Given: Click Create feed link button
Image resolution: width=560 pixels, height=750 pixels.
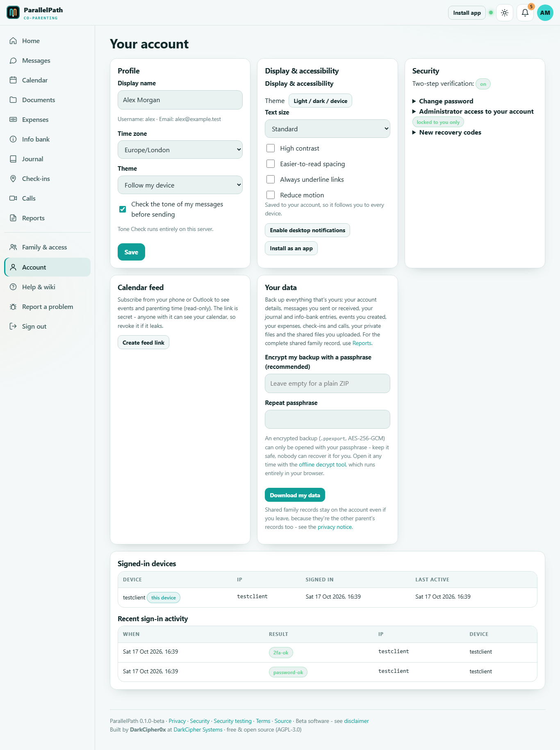Looking at the screenshot, I should (x=143, y=343).
